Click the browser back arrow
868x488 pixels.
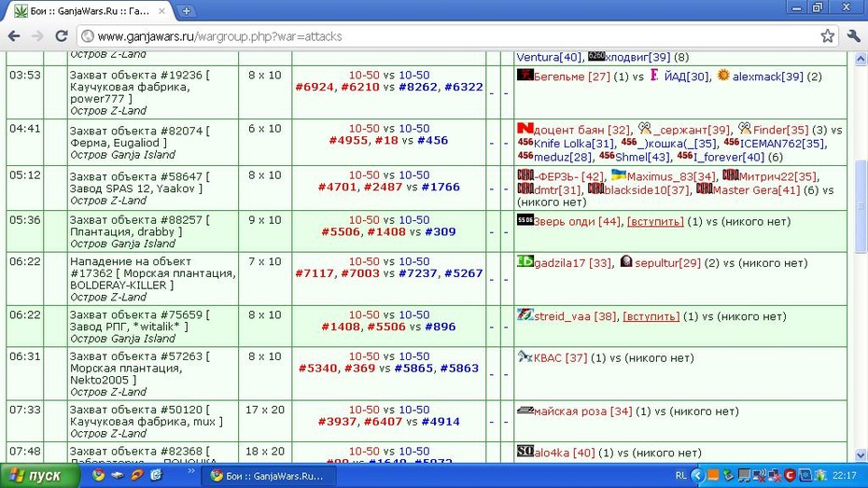(x=14, y=36)
